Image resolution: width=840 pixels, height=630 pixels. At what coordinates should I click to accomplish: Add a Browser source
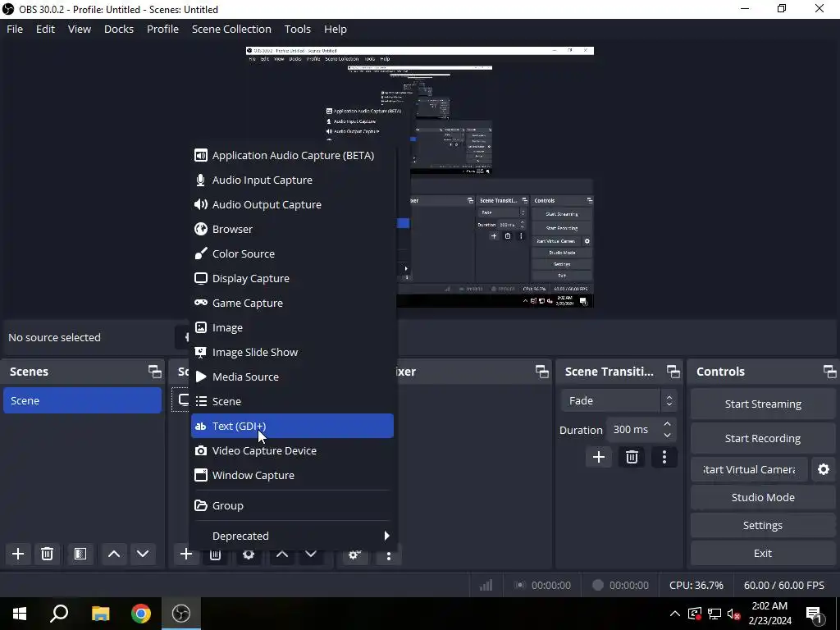coord(292,230)
